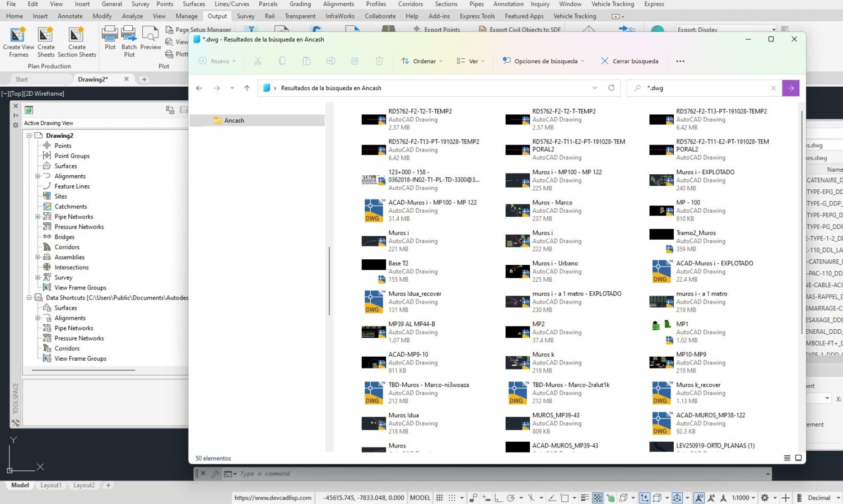843x504 pixels.
Task: Click Cerrar búsqueda button
Action: click(630, 61)
